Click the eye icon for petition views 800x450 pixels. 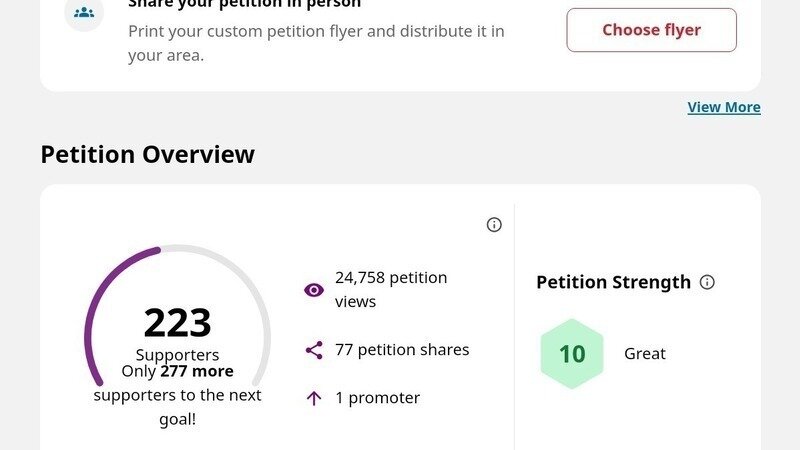coord(314,290)
